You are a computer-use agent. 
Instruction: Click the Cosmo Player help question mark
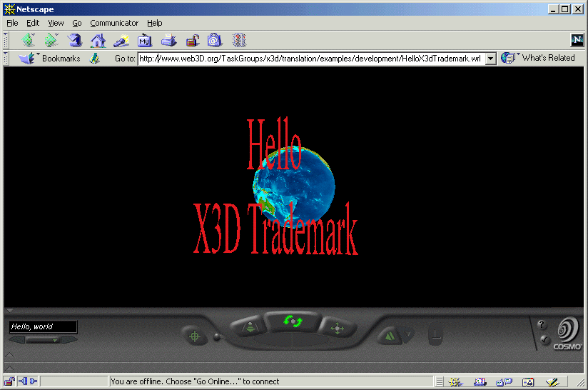click(542, 325)
